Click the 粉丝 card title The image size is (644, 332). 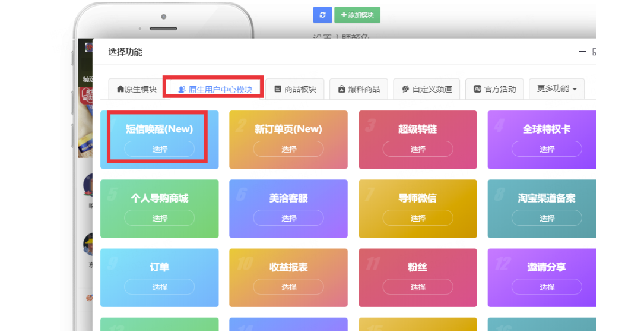point(418,267)
